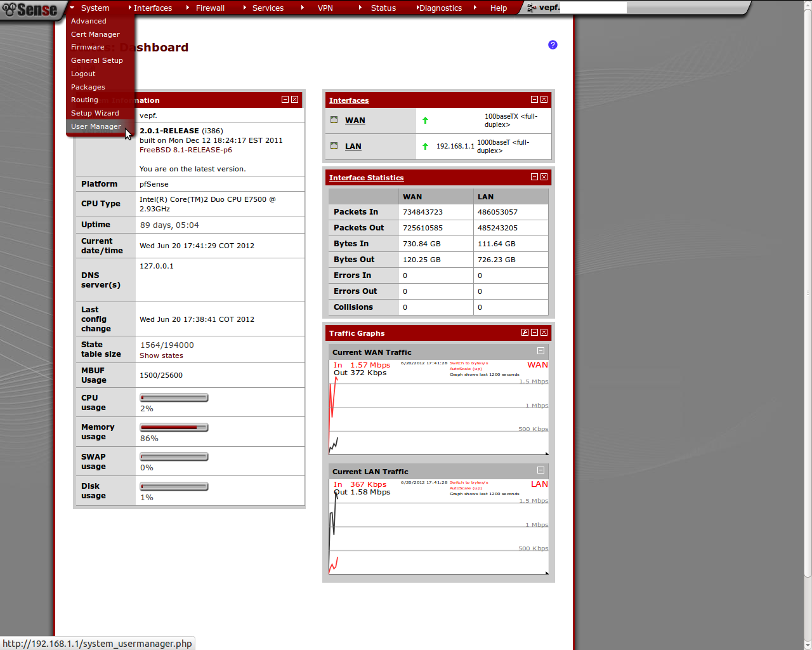Follow the Interfaces widget title link
Screen dimensions: 812x650
[x=349, y=100]
